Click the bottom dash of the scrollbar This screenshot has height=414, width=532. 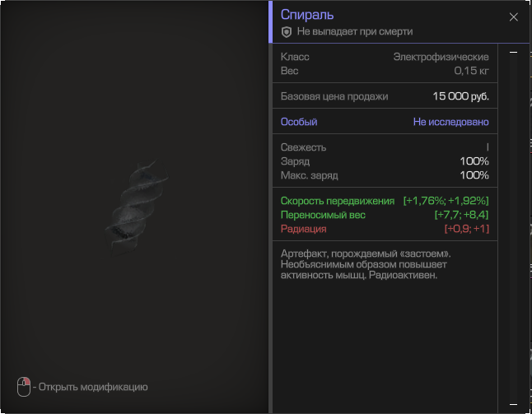(514, 404)
